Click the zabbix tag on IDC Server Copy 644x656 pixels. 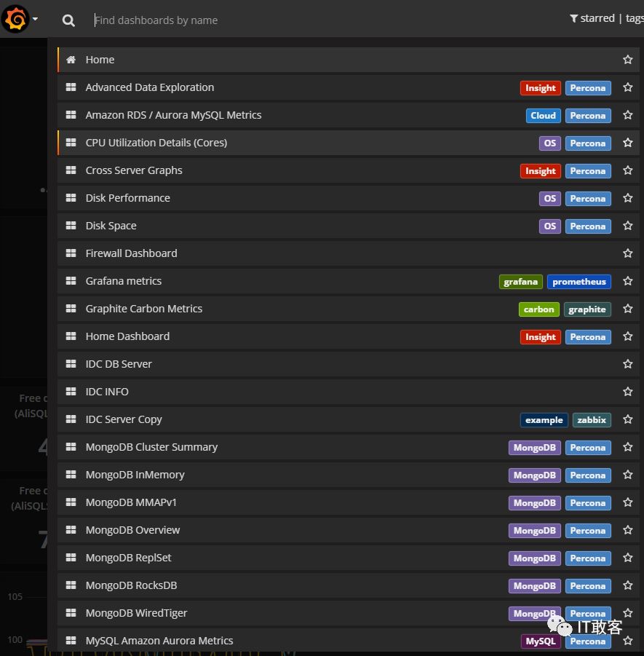(591, 420)
